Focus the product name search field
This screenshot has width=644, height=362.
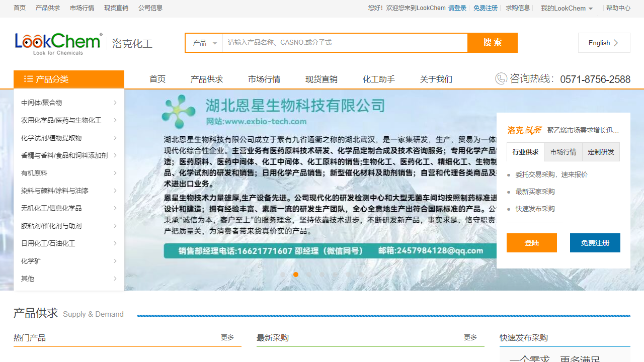click(345, 43)
